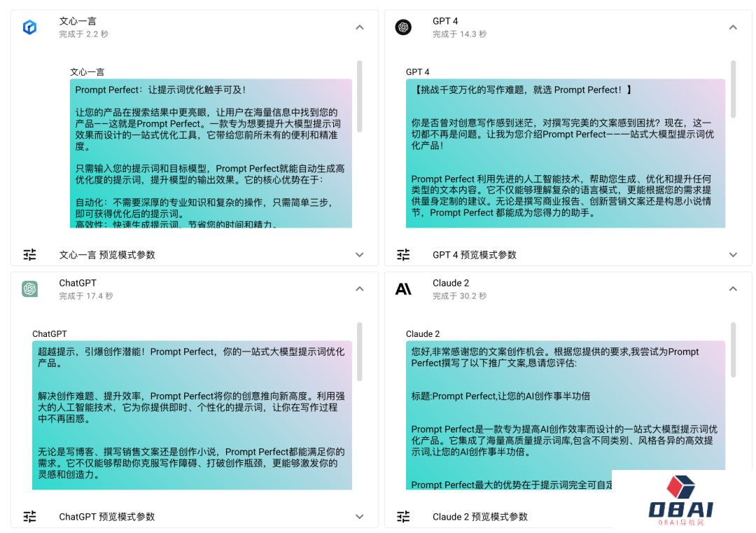Expand ChatGPT 预览模式参数 dropdown chevron
The width and height of the screenshot is (756, 533).
click(x=359, y=517)
